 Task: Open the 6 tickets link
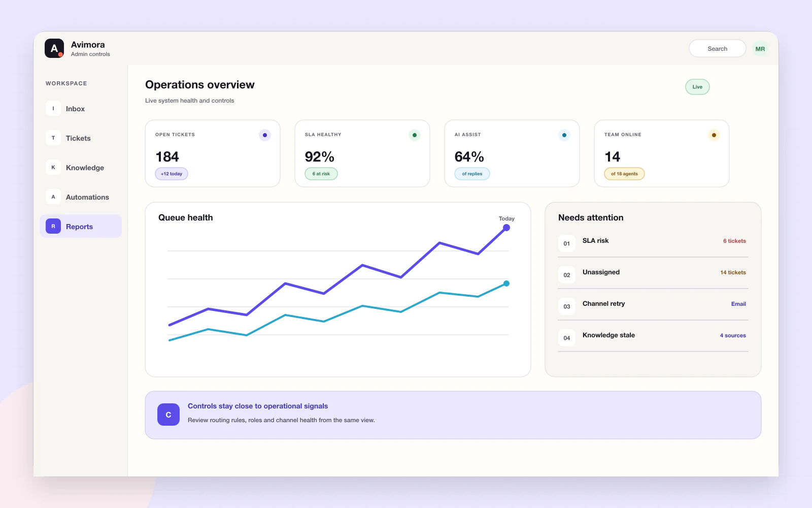tap(734, 241)
